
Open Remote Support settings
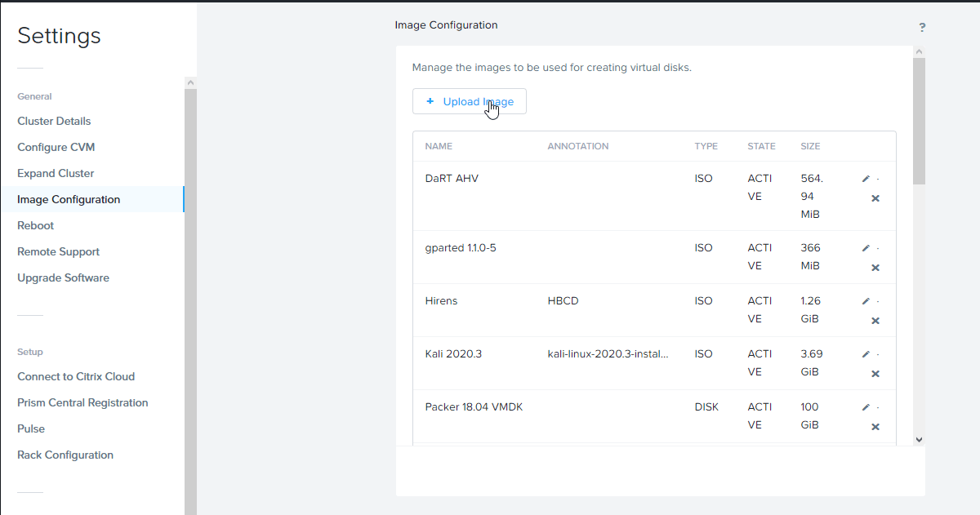pyautogui.click(x=58, y=252)
